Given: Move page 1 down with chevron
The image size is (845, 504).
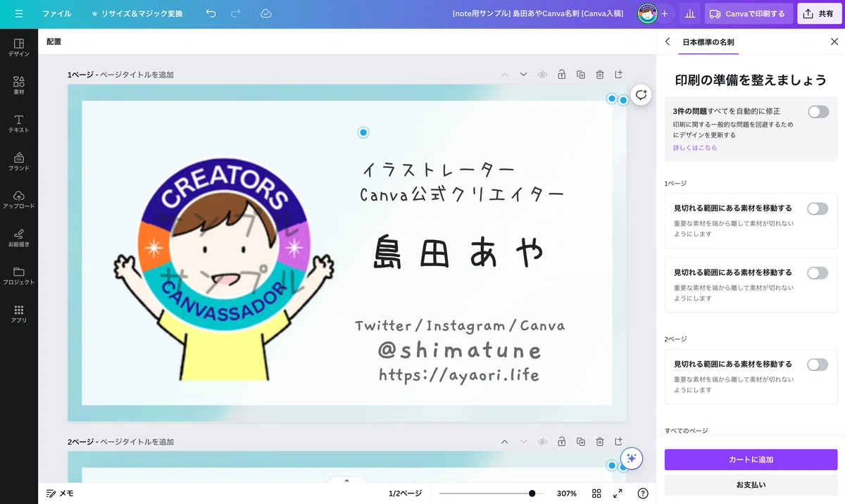Looking at the screenshot, I should 523,75.
